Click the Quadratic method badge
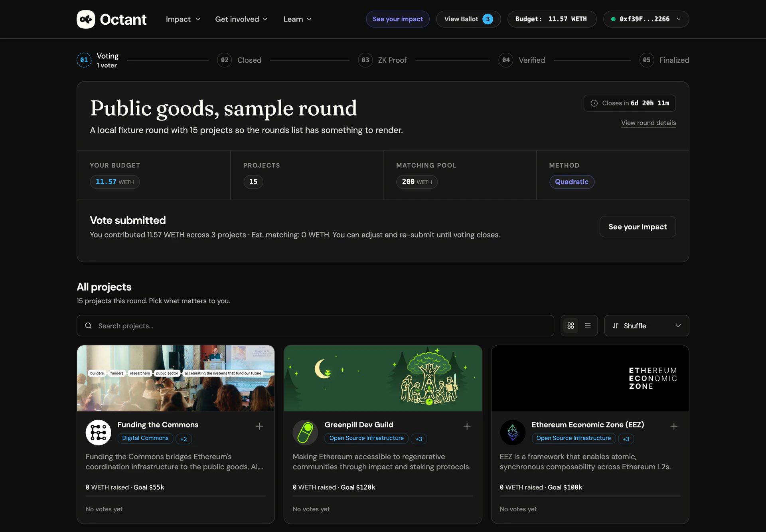This screenshot has width=766, height=532. tap(572, 182)
